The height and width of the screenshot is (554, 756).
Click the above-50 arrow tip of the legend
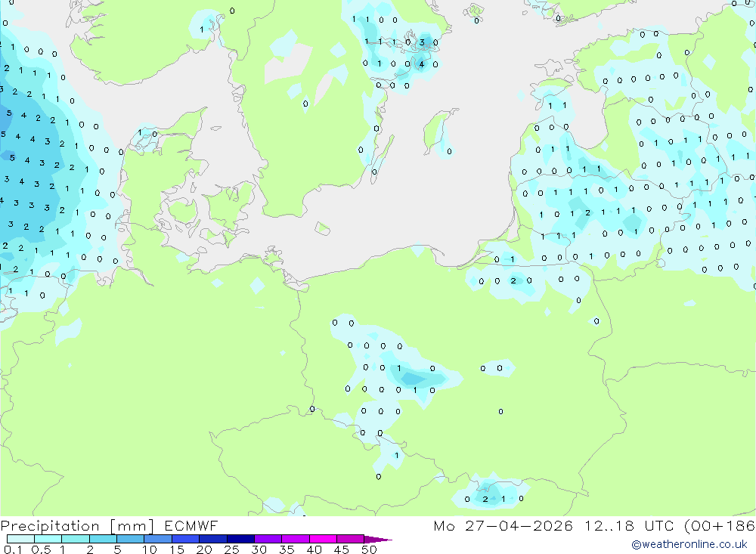[378, 539]
